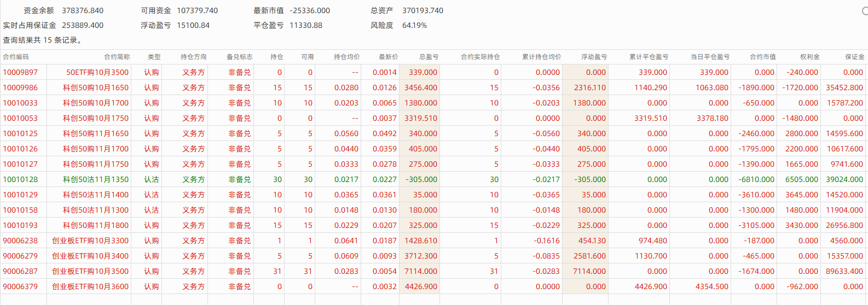The height and width of the screenshot is (305, 868).
Task: Click the 总盈亏 column header
Action: (429, 57)
